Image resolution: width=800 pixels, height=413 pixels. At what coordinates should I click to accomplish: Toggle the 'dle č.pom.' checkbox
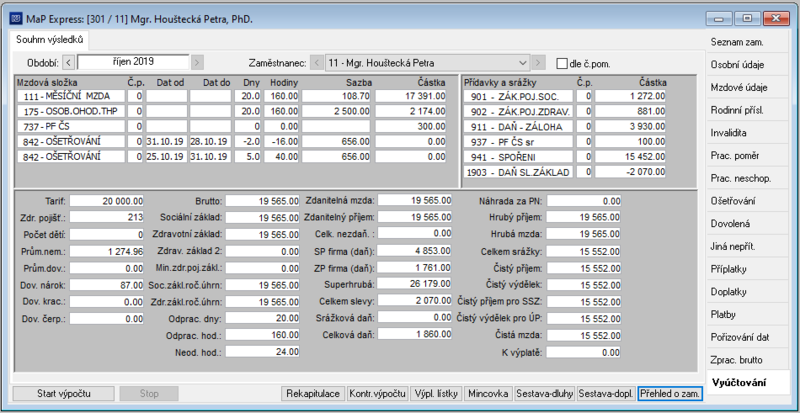click(562, 64)
